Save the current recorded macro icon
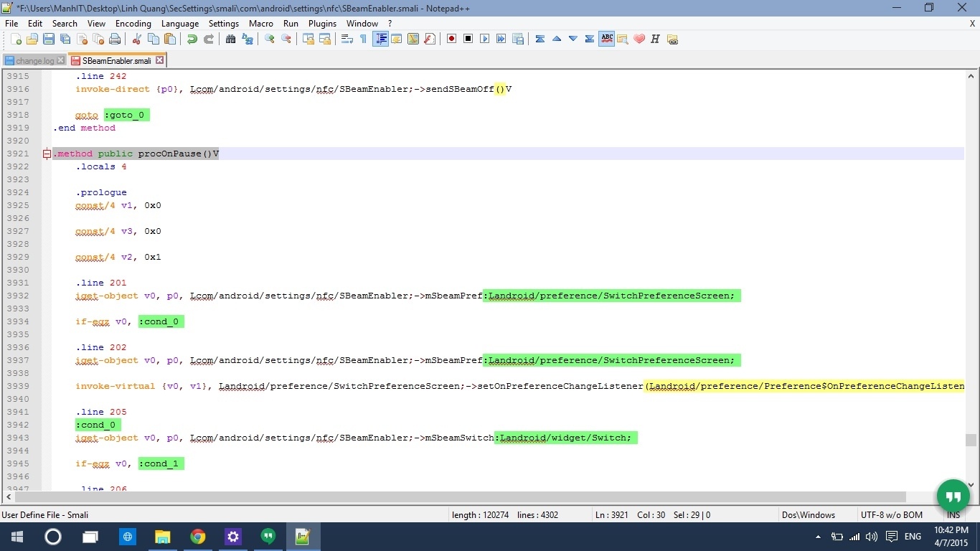 (517, 39)
